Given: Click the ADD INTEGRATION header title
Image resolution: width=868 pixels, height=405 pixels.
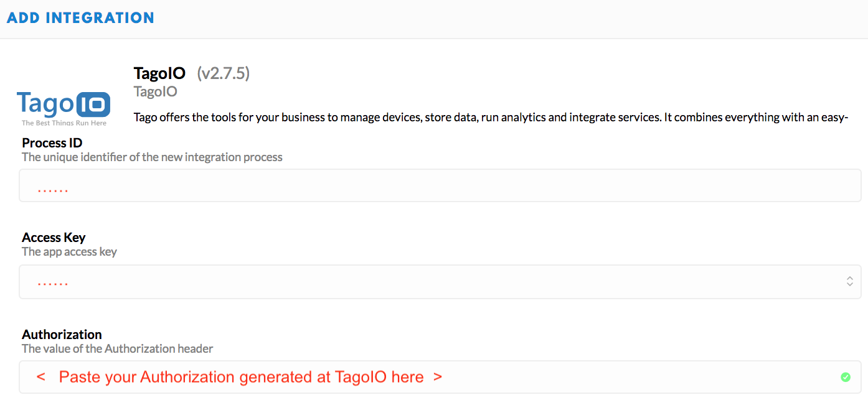Looking at the screenshot, I should point(80,17).
